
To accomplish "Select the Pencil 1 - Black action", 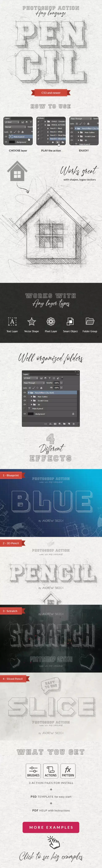I will point(56,128).
